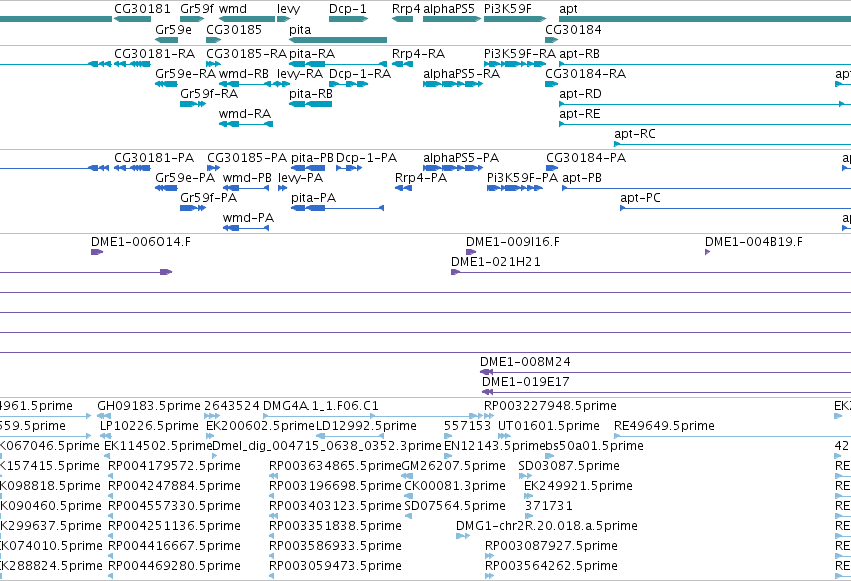Viewport: 851px width, 581px height.
Task: Select the pita gene label
Action: pos(300,29)
